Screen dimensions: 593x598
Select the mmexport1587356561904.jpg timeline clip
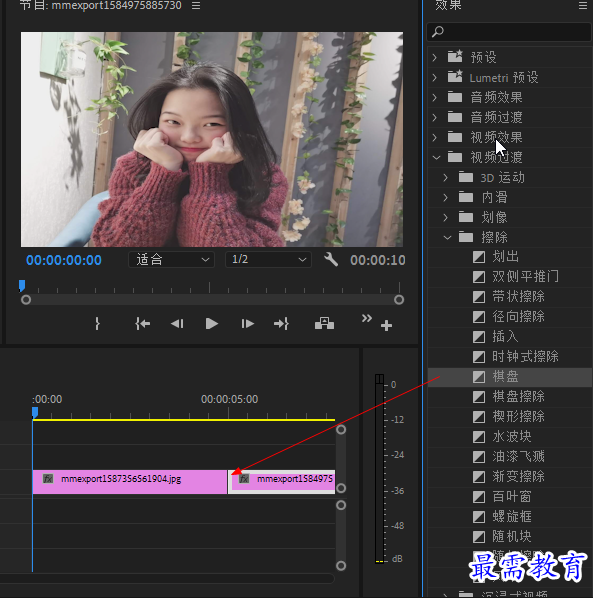tap(130, 482)
